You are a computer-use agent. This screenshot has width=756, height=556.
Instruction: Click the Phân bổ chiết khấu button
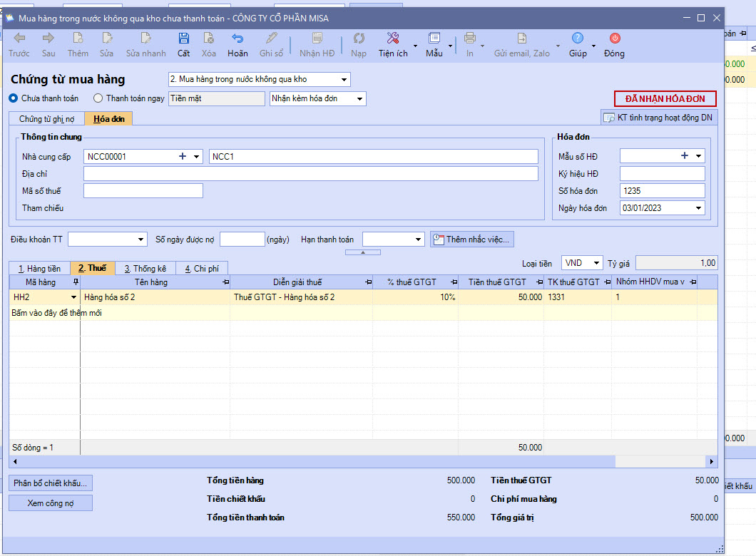(51, 483)
